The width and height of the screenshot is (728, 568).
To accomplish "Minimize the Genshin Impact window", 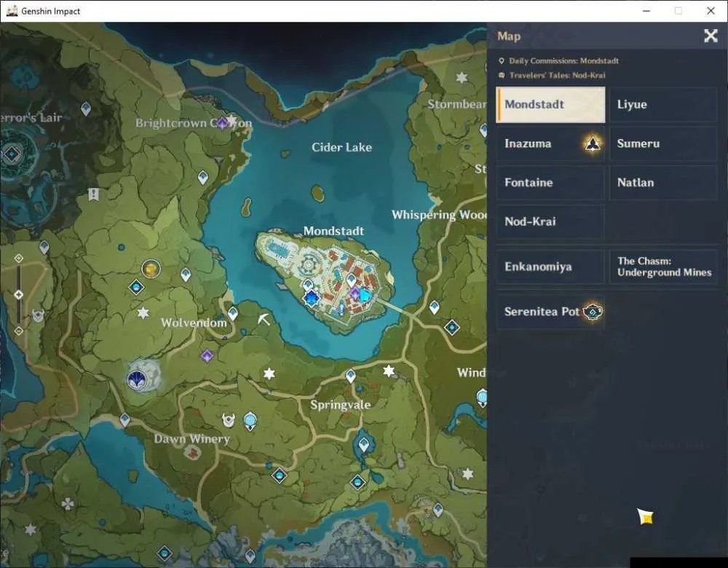I will (646, 11).
